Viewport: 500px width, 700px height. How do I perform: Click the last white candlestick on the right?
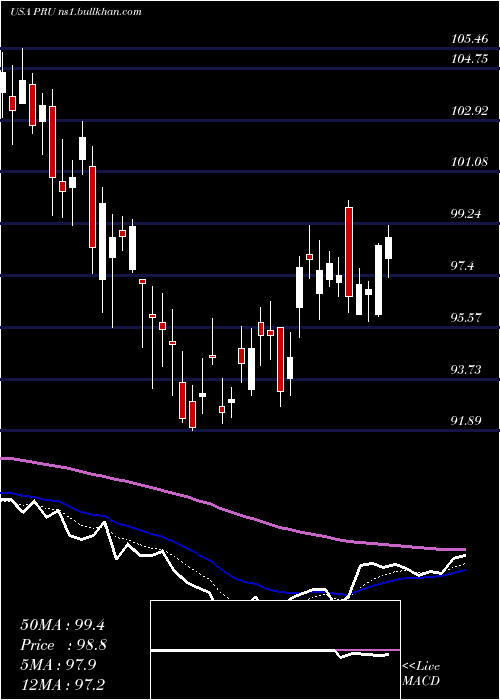tap(388, 248)
